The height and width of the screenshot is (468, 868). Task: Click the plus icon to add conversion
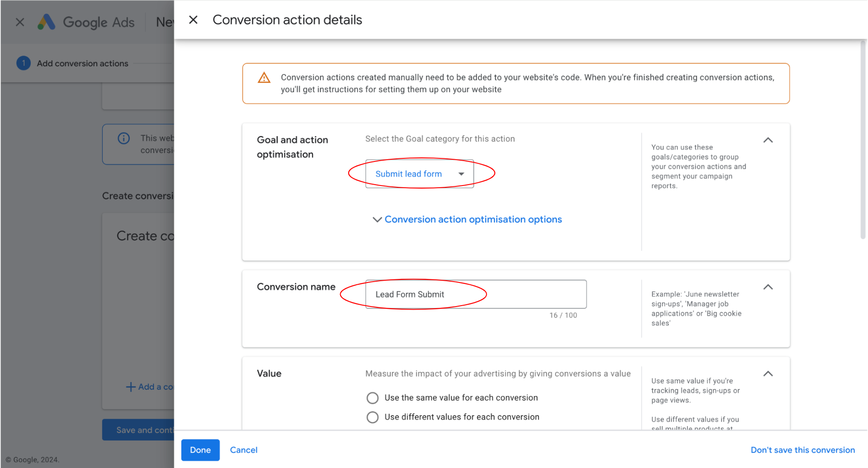[130, 387]
